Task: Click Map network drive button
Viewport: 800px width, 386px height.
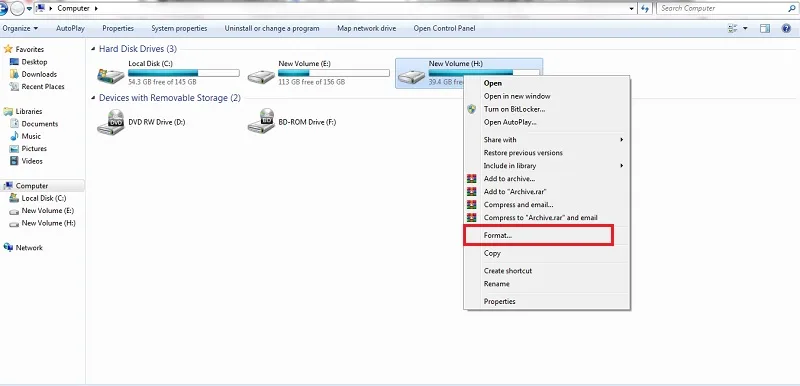Action: tap(366, 29)
